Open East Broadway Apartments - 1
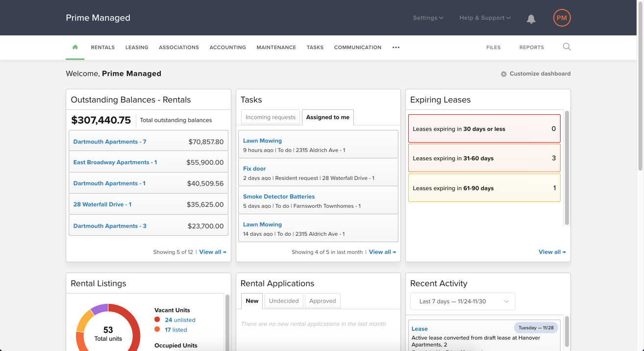Image resolution: width=644 pixels, height=351 pixels. click(115, 162)
